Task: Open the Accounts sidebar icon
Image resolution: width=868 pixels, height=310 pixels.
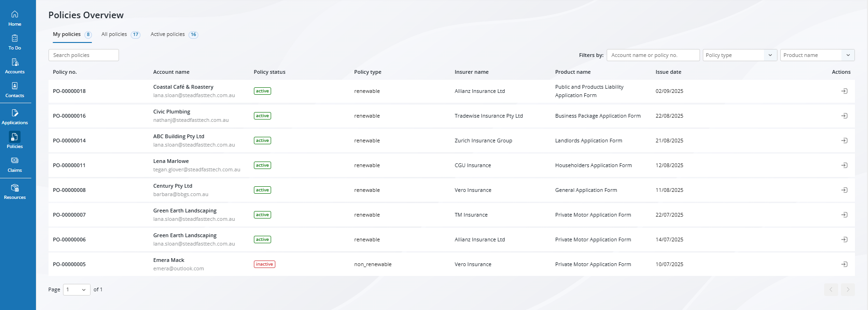Action: point(15,65)
